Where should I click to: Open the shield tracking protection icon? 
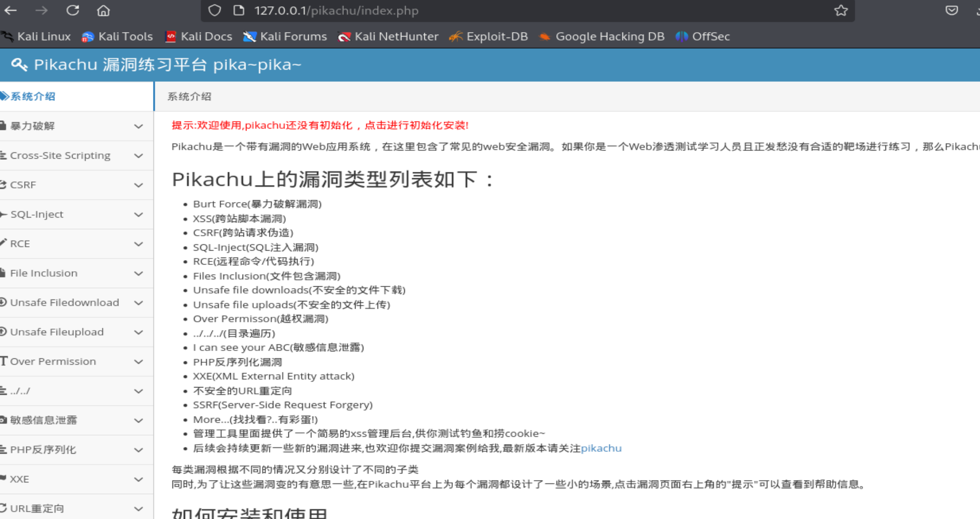pyautogui.click(x=214, y=10)
